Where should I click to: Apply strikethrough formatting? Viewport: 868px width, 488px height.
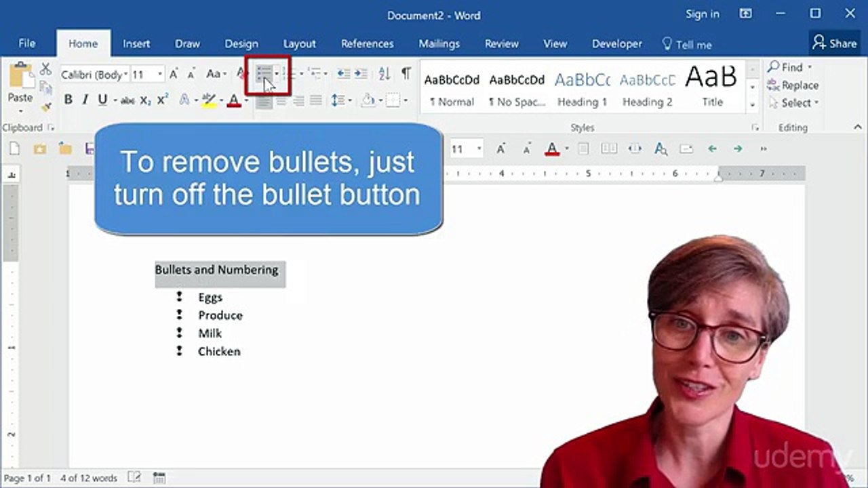coord(127,100)
